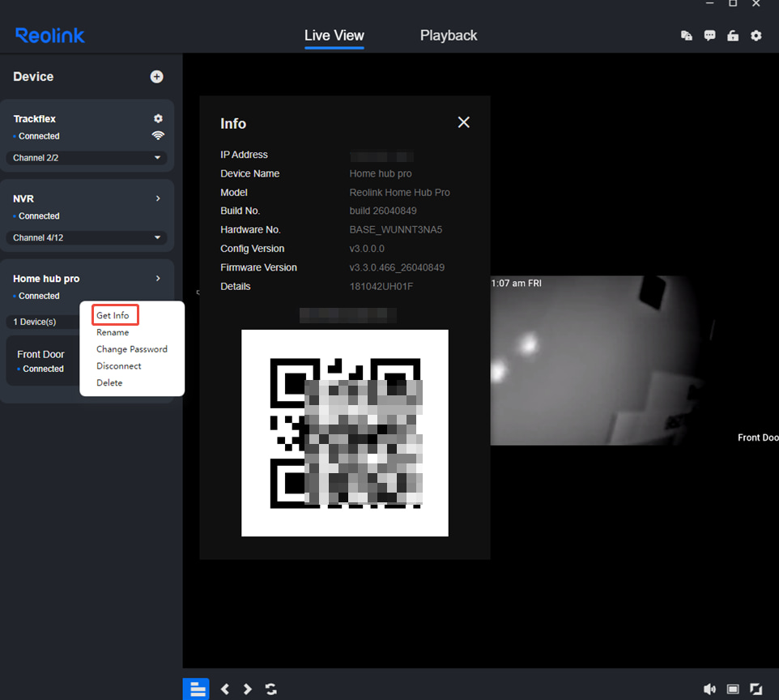Add a new device with plus icon
This screenshot has width=779, height=700.
pyautogui.click(x=156, y=76)
